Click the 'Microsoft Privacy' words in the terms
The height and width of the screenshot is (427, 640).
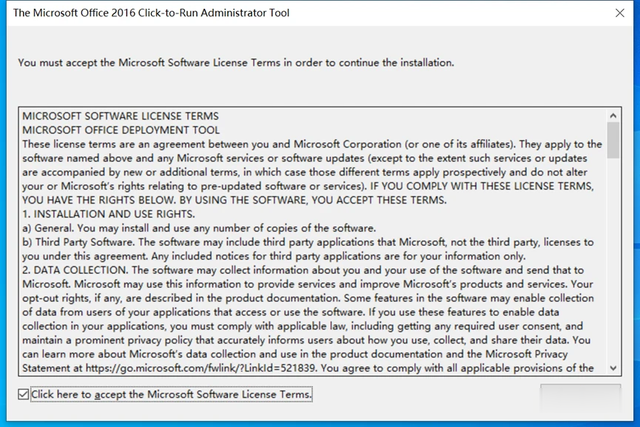tap(527, 354)
